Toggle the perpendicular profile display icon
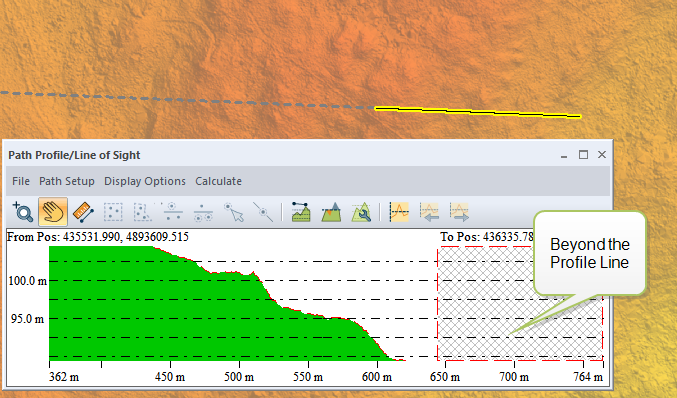This screenshot has height=398, width=677. pos(399,212)
